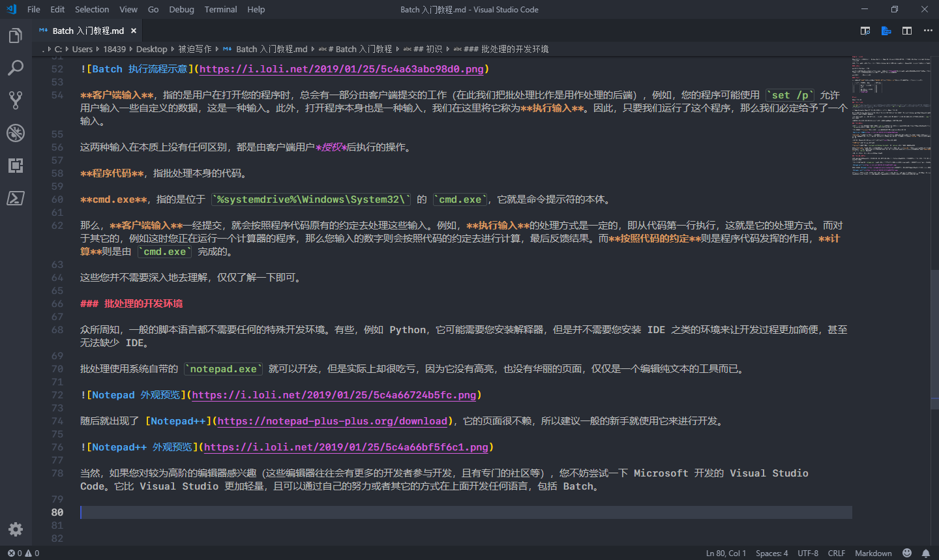Expand the ### 批处理的开发环境 breadcrumb
The height and width of the screenshot is (560, 939).
pos(501,49)
